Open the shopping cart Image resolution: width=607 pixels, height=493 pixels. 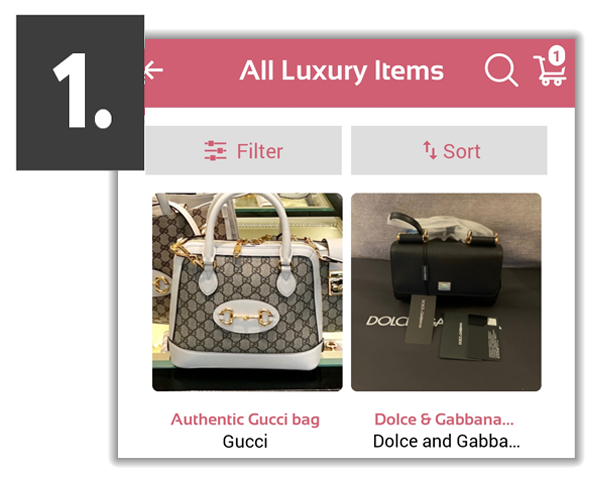pos(550,70)
